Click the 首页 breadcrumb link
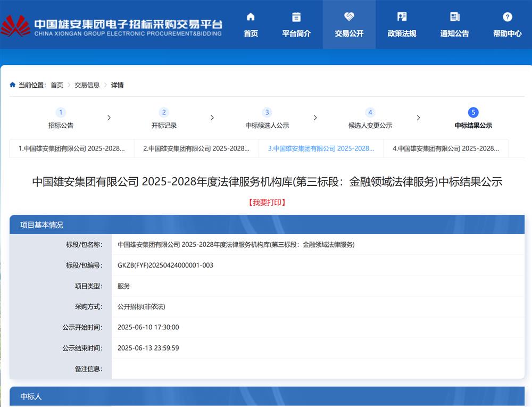The width and height of the screenshot is (532, 407). 57,85
